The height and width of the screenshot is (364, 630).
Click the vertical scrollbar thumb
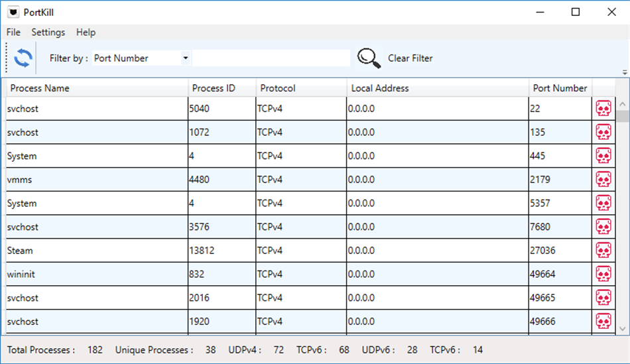622,116
